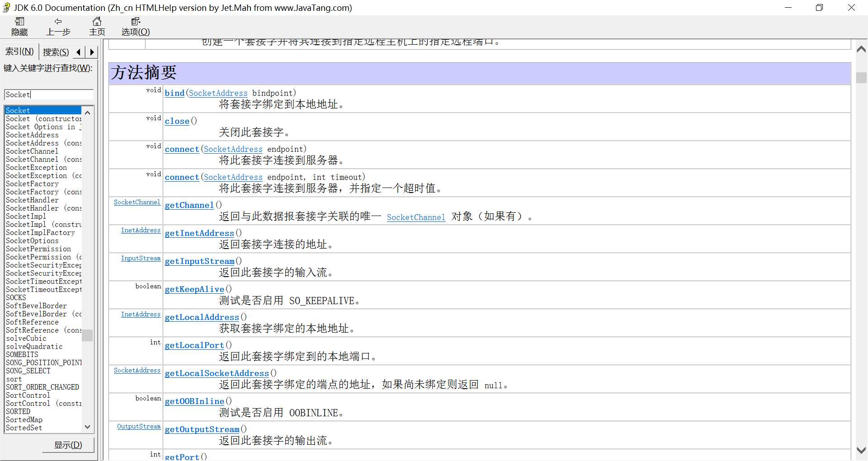The image size is (868, 461).
Task: Open the getKeepAlive method link
Action: (x=194, y=289)
